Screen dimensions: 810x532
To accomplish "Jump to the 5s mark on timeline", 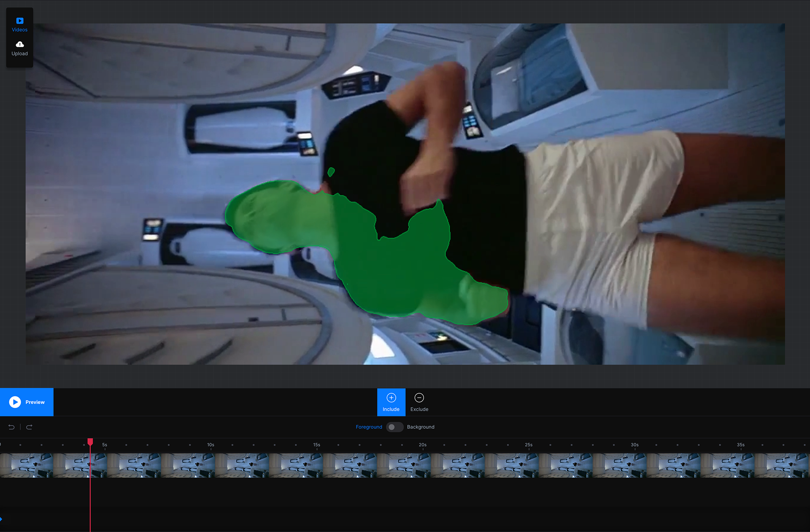I will click(x=105, y=445).
